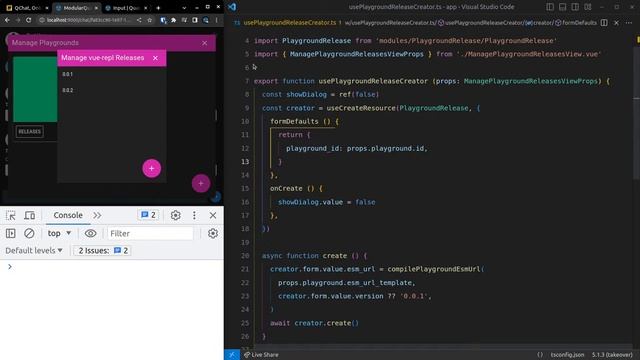
Task: Create a live expression with the eye icon
Action: 90,233
